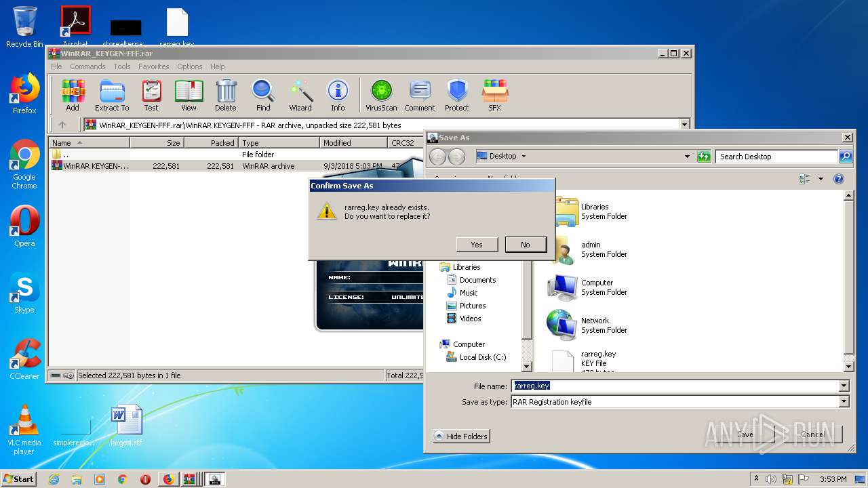Open the Favorites menu
The image size is (868, 488).
154,66
